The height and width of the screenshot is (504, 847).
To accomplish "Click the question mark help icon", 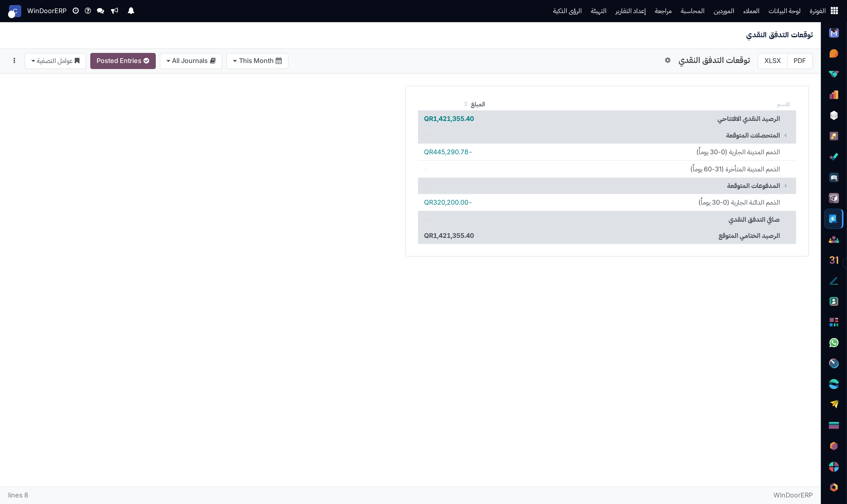I will [88, 11].
